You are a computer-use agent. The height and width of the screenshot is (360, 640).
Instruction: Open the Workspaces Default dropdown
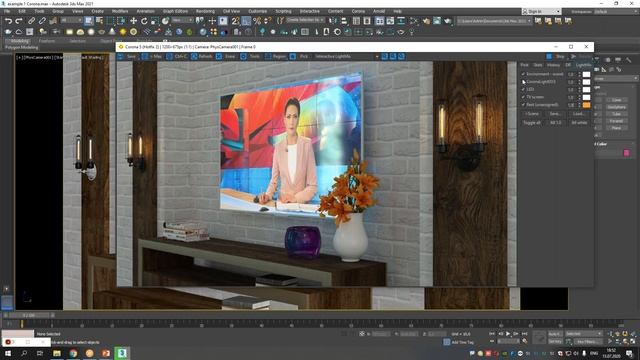[x=616, y=11]
